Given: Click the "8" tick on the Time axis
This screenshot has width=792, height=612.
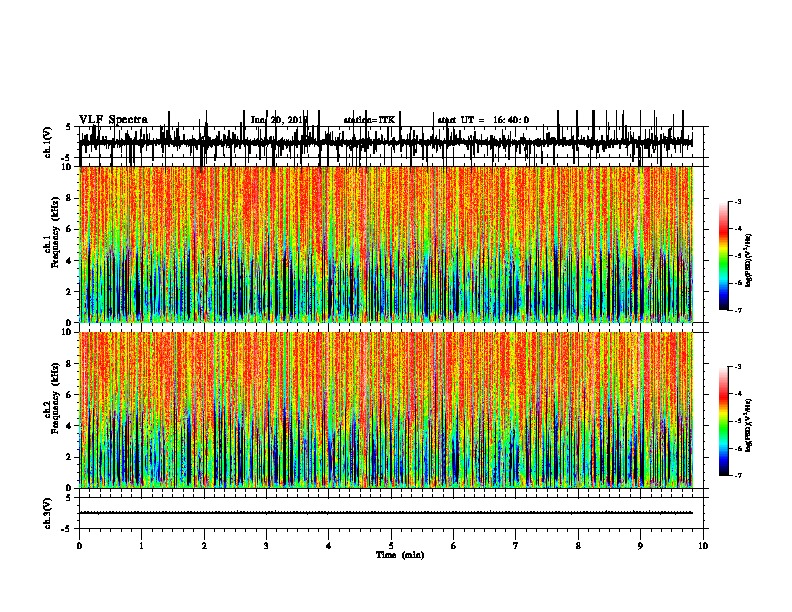Looking at the screenshot, I should click(578, 546).
